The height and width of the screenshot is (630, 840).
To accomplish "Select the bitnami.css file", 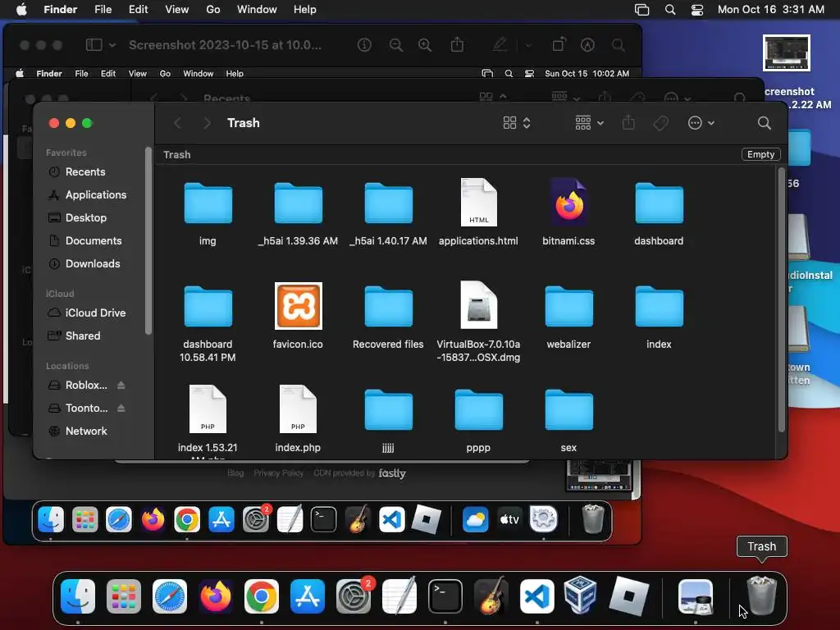I will coord(569,203).
